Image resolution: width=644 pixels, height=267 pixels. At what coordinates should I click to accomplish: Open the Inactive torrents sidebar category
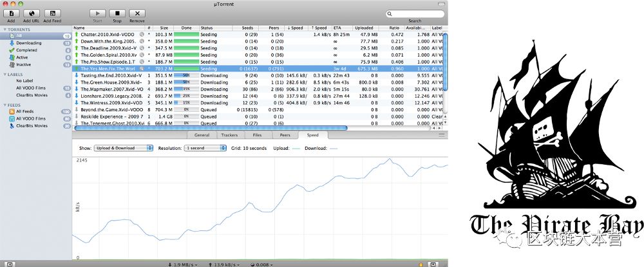pos(37,65)
